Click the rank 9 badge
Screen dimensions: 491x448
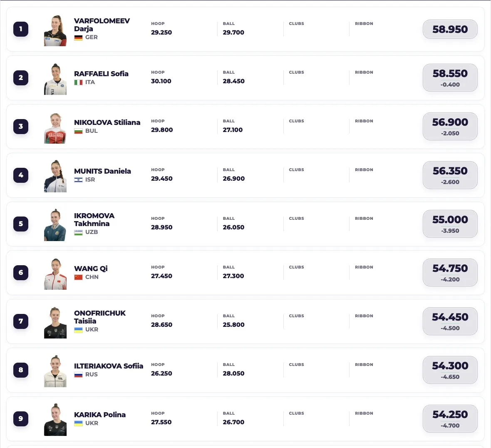pyautogui.click(x=21, y=418)
